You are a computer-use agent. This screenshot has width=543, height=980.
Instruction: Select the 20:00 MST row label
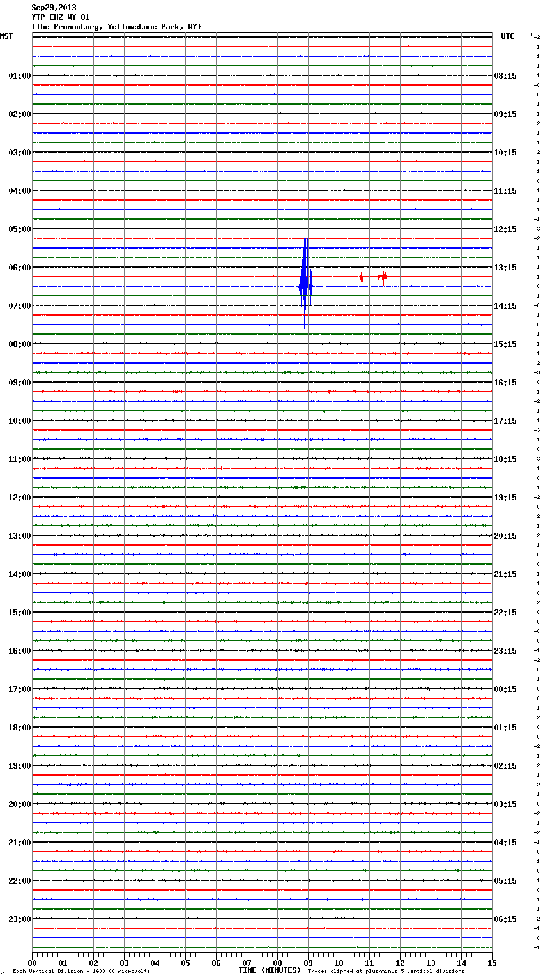[20, 804]
